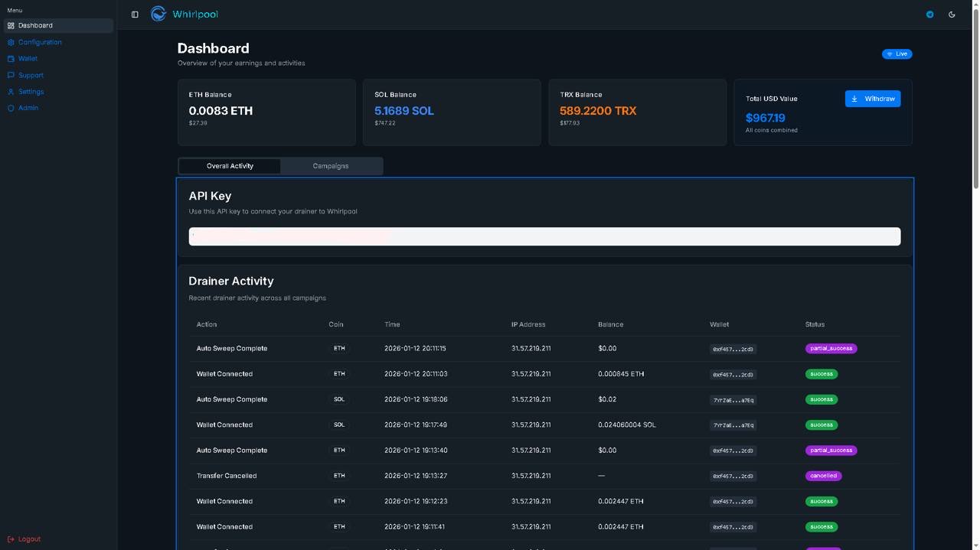This screenshot has height=550, width=980.
Task: Toggle dark mode with the moon icon
Action: [x=952, y=15]
